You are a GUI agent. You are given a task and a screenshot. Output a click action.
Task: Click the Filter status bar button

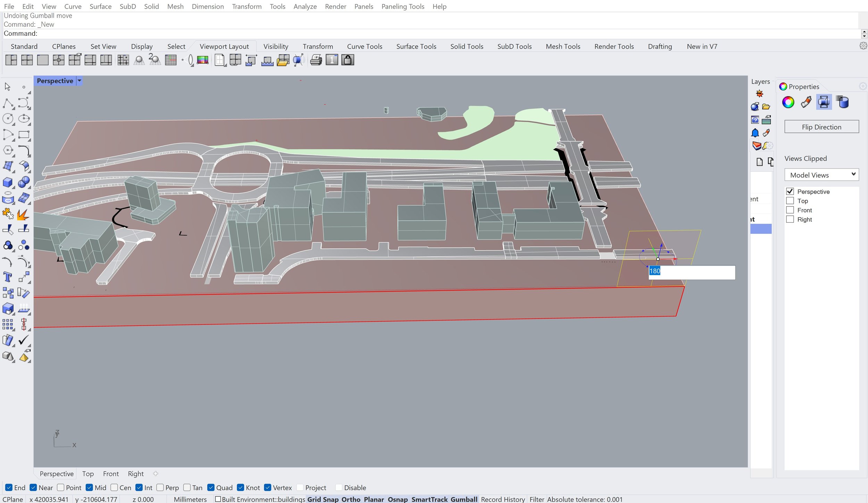pyautogui.click(x=537, y=499)
